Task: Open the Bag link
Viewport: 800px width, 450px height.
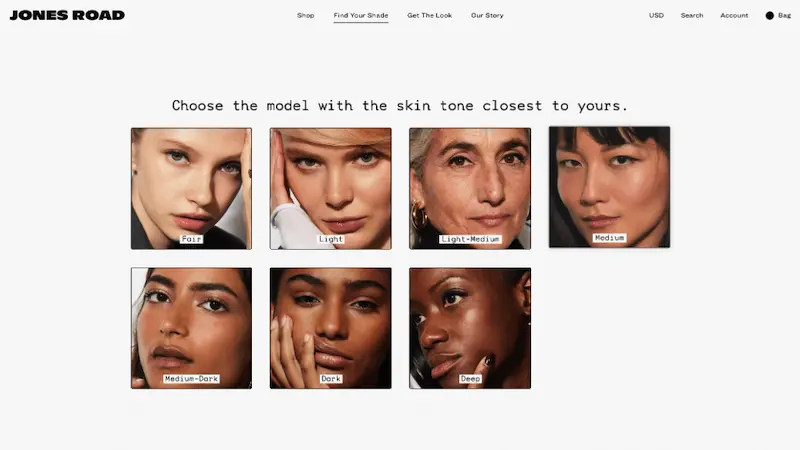Action: (x=784, y=15)
